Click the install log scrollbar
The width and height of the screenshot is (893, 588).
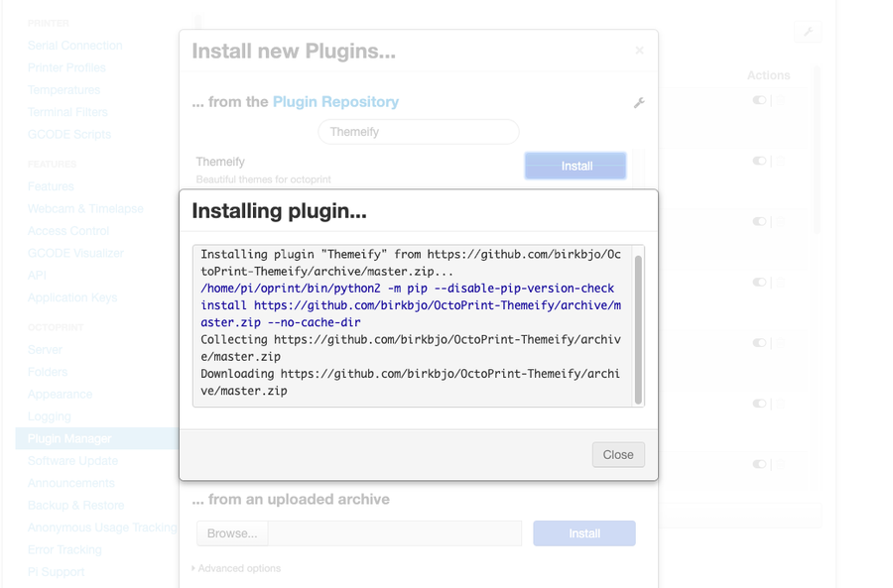638,325
